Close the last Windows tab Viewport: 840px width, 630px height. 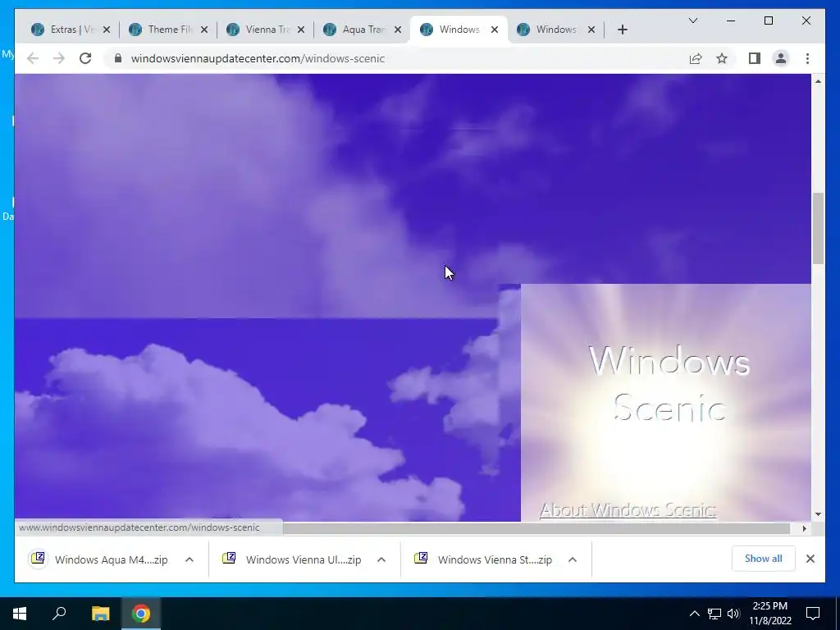click(591, 30)
